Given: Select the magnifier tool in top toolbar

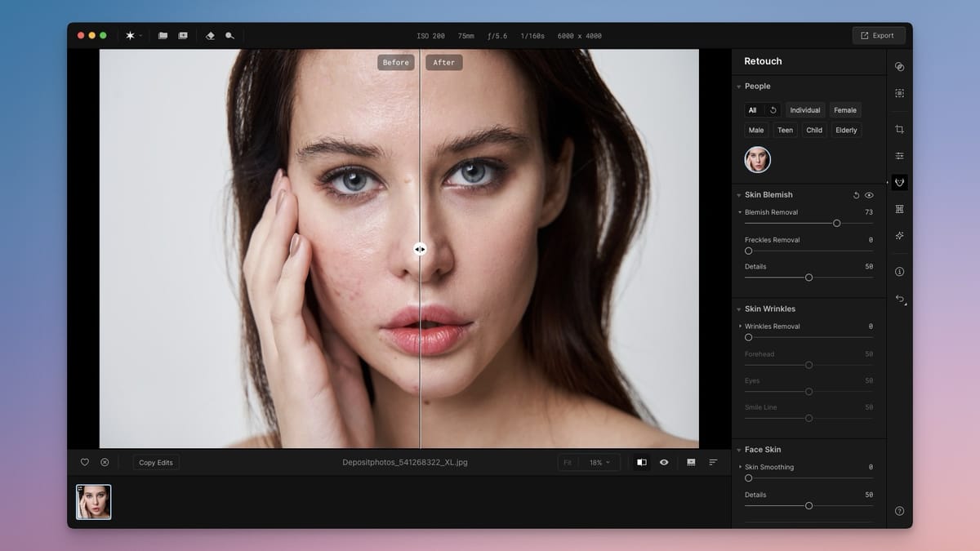Looking at the screenshot, I should point(229,36).
